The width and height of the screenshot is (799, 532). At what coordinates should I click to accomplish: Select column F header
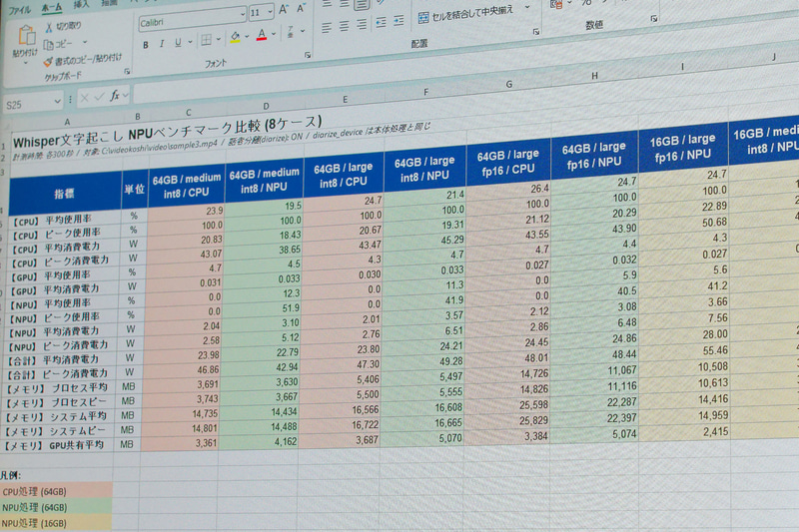426,92
